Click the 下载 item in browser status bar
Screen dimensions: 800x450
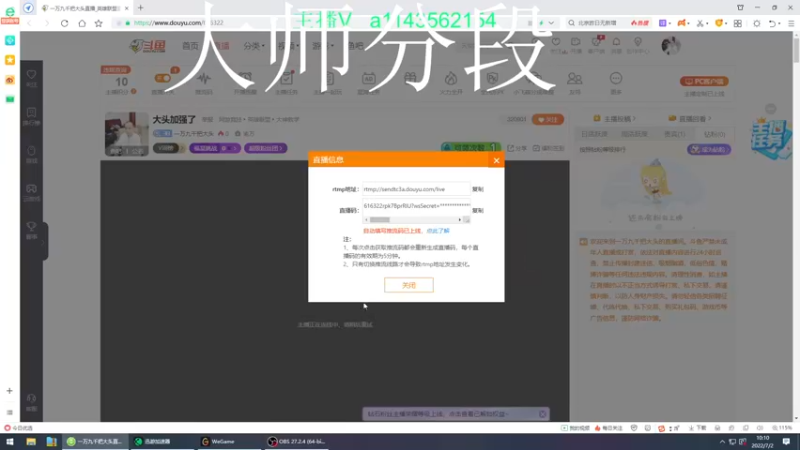pos(697,428)
